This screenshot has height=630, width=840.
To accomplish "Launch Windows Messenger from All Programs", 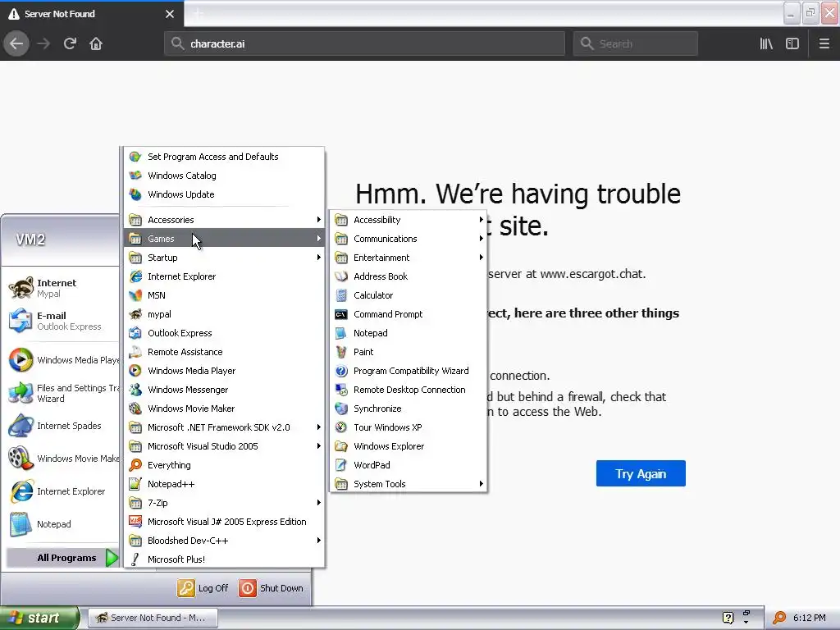I will click(224, 390).
